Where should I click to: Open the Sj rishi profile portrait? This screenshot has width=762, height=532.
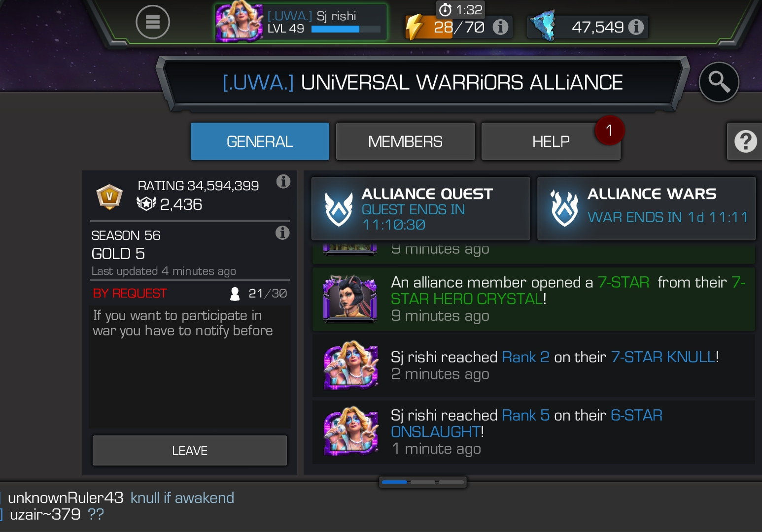239,22
